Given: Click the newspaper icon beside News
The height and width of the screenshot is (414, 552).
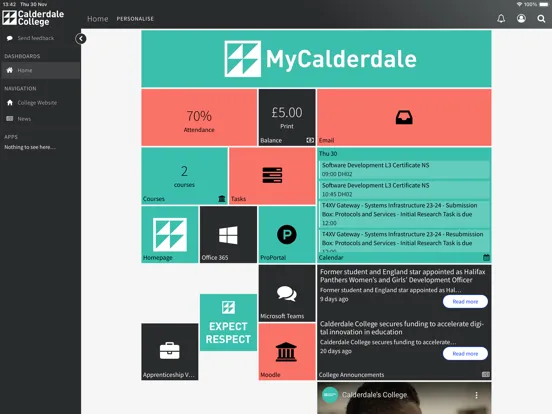Looking at the screenshot, I should (10, 119).
